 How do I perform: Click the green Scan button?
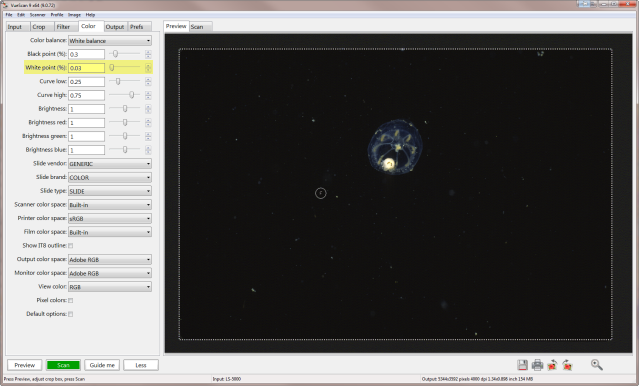[63, 365]
